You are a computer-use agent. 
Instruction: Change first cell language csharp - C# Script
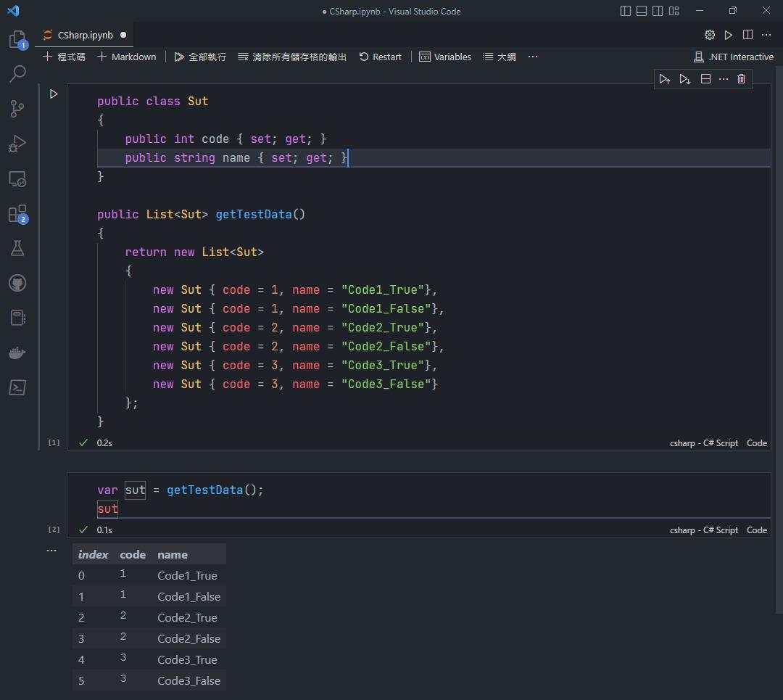(703, 443)
